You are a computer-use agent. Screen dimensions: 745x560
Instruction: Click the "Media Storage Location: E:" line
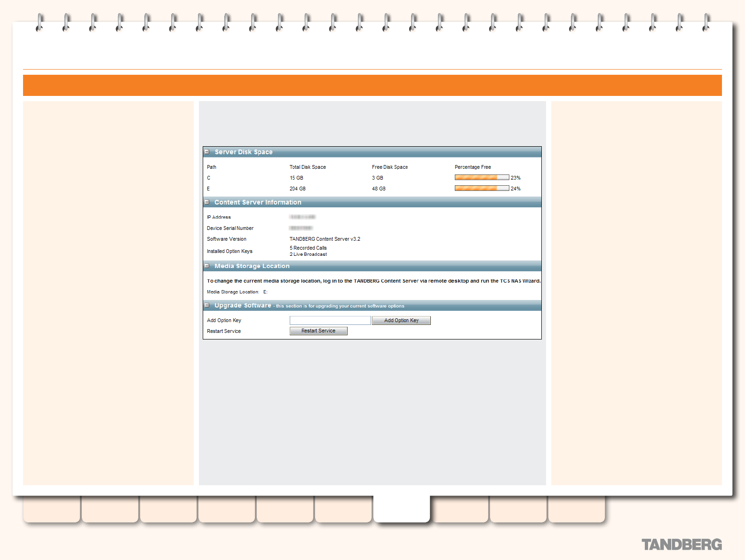coord(237,292)
